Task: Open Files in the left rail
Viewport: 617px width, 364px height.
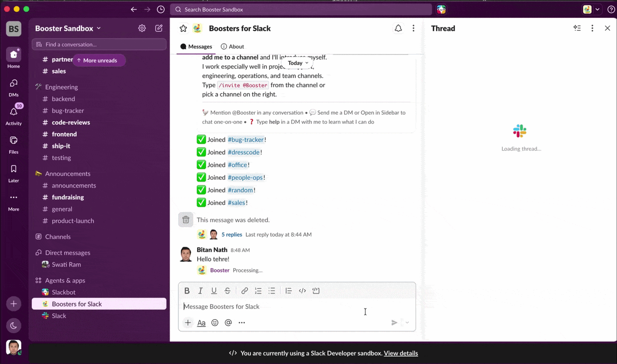Action: coord(13,144)
